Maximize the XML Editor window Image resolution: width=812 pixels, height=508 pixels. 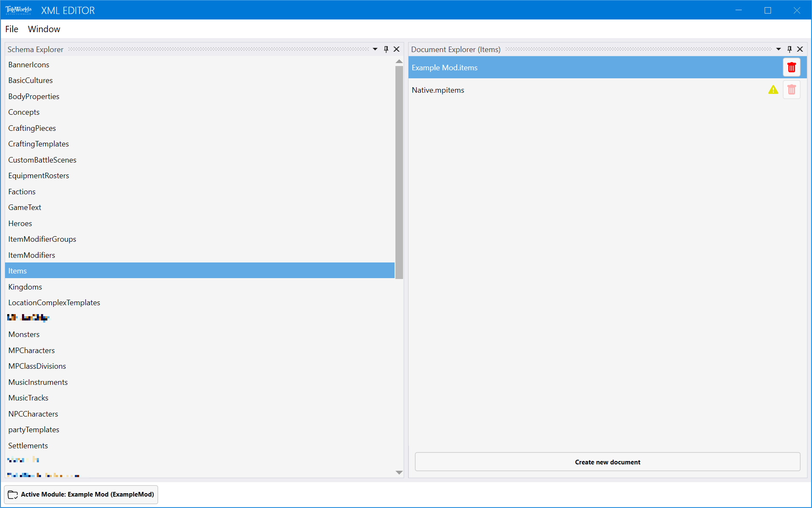[768, 10]
